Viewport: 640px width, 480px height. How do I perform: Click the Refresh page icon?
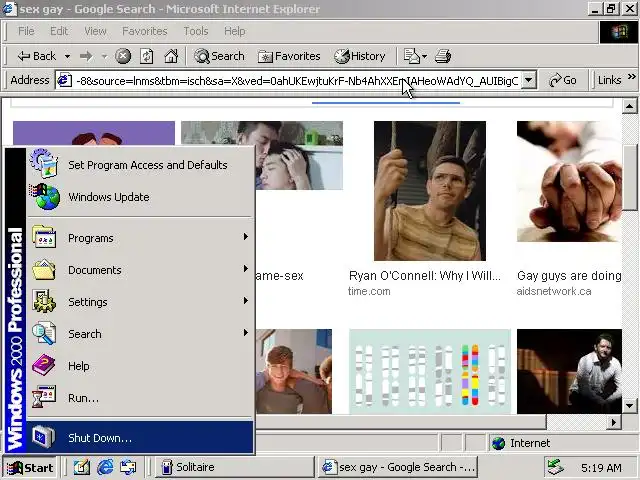point(147,56)
